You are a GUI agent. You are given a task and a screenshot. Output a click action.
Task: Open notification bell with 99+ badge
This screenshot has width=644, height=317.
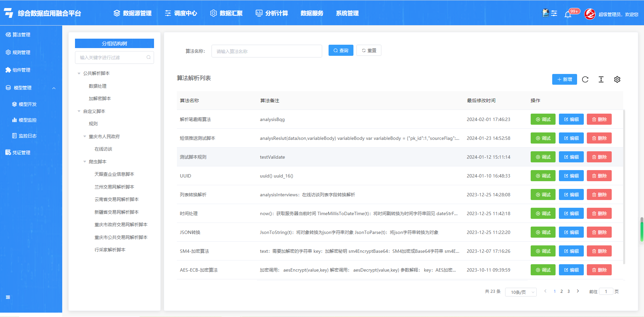click(x=568, y=14)
